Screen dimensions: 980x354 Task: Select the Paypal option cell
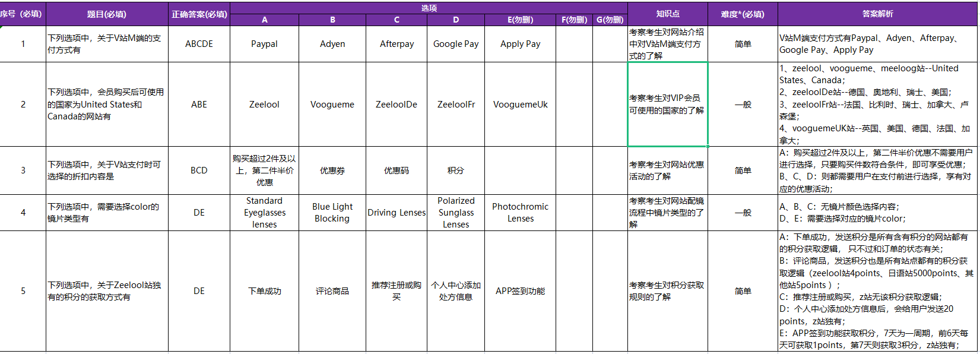tap(264, 44)
